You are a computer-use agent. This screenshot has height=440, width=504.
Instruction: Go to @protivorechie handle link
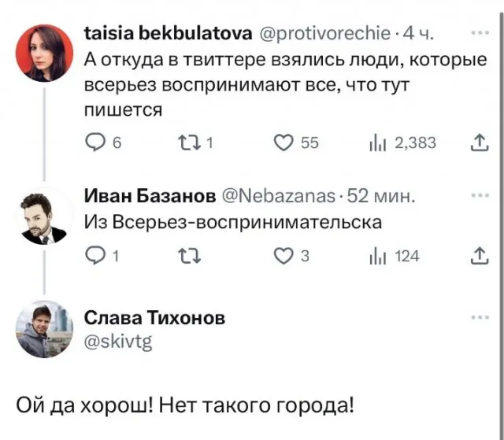tap(324, 34)
